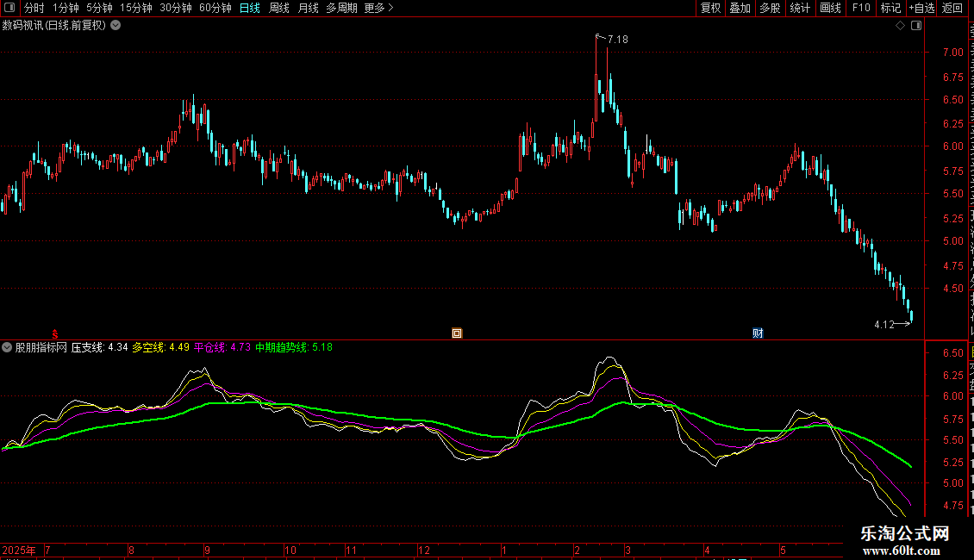Click the 压支线: 4.34 legend value
The width and height of the screenshot is (974, 560).
pyautogui.click(x=99, y=348)
